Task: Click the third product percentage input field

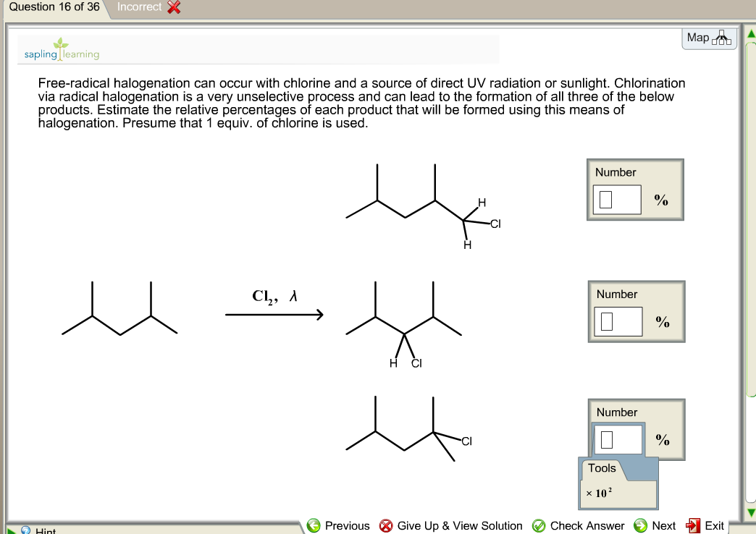Action: 618,439
